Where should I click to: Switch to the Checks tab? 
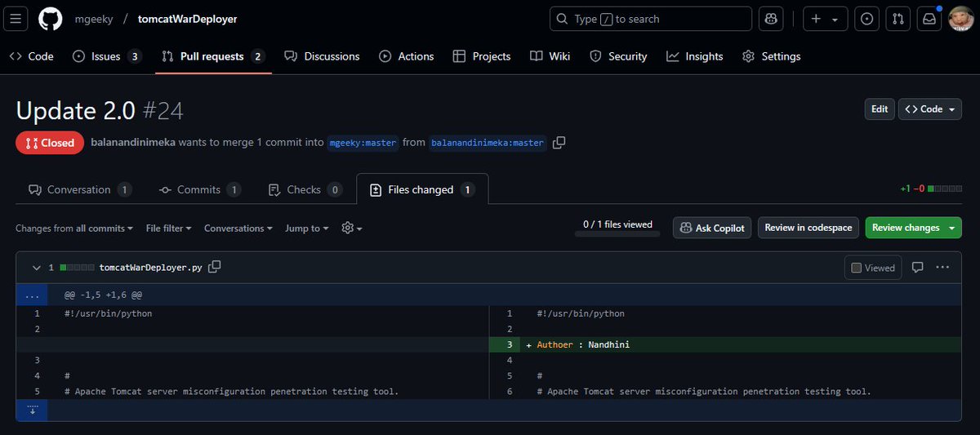(305, 189)
